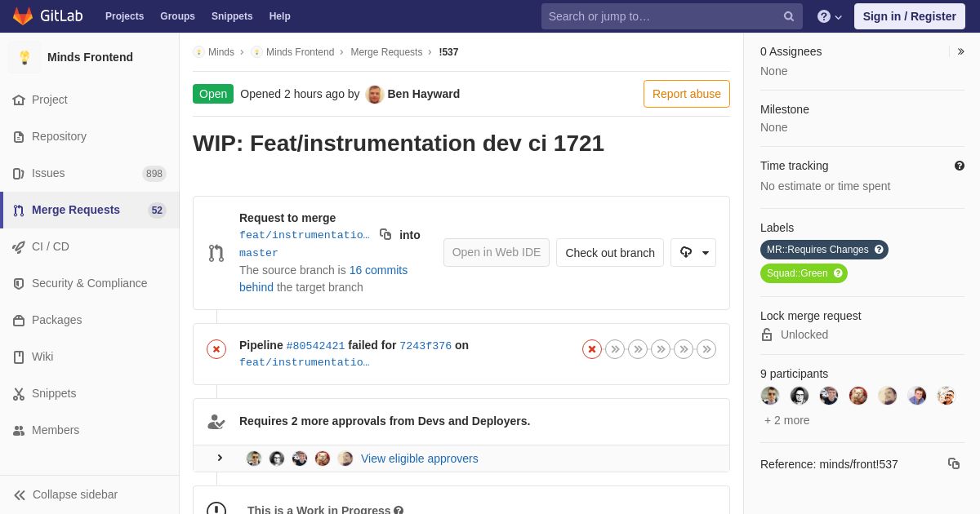This screenshot has width=980, height=514.
Task: Open Wiki in the sidebar
Action: (x=90, y=357)
